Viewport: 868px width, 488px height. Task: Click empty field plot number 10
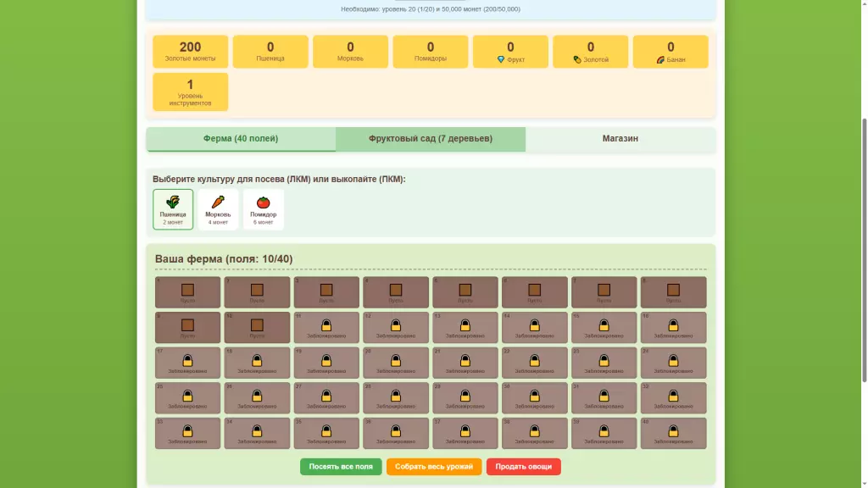pyautogui.click(x=257, y=328)
